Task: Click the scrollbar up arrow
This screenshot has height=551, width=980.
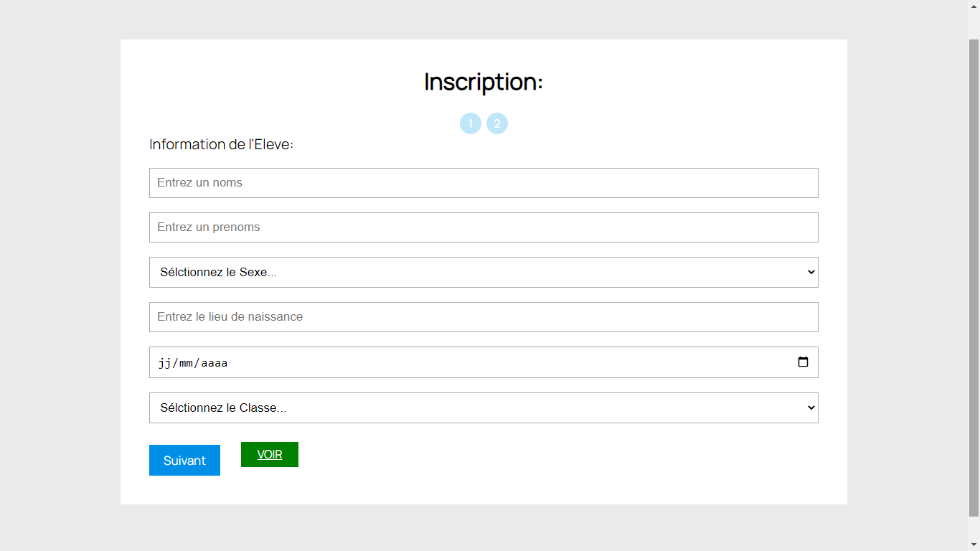Action: point(974,6)
